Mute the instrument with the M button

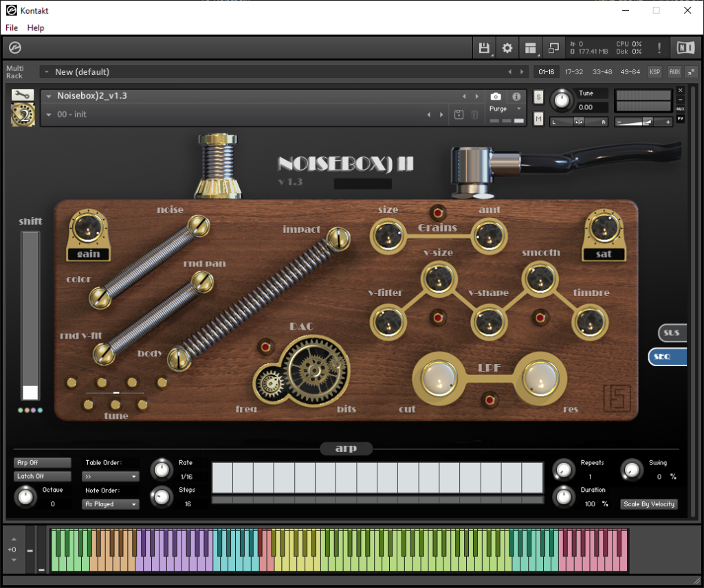538,118
